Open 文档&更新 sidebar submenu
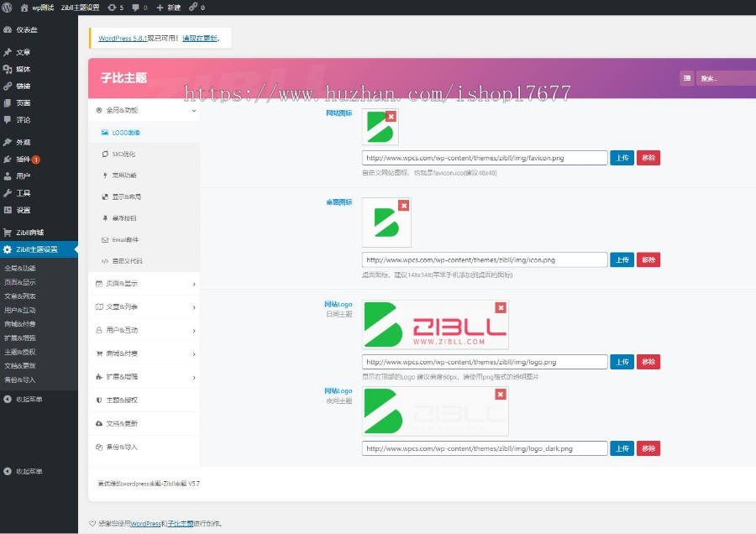Image resolution: width=756 pixels, height=534 pixels. tap(20, 366)
